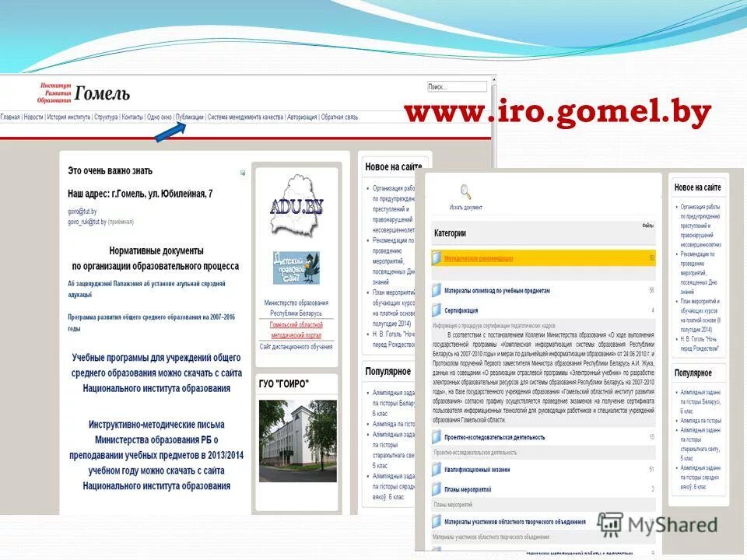747x560 pixels.
Task: Open the Сертификация category link
Action: (461, 310)
